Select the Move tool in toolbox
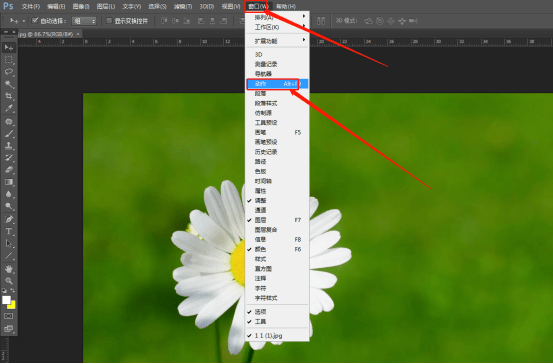This screenshot has height=364, width=553. coord(9,48)
